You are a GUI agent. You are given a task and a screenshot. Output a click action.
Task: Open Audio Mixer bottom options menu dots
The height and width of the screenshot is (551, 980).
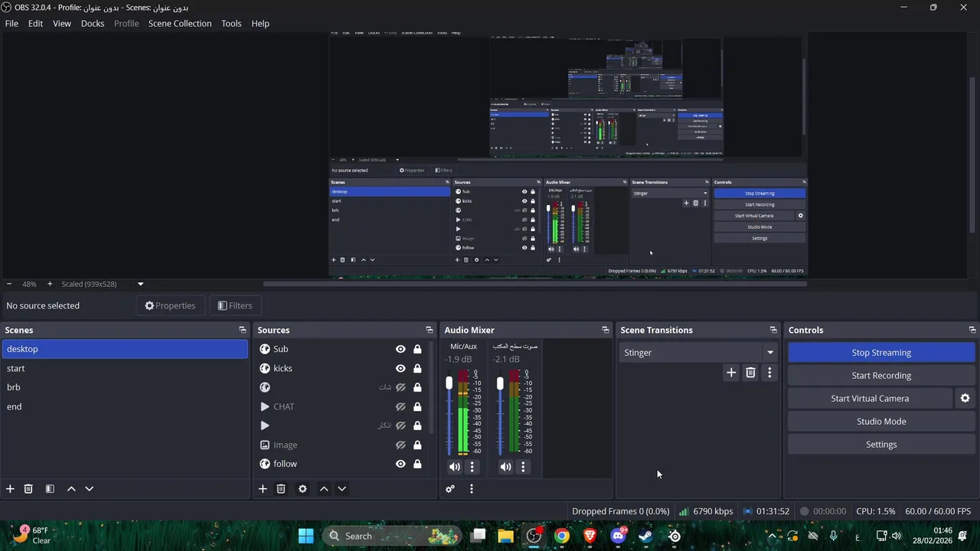[x=472, y=489]
